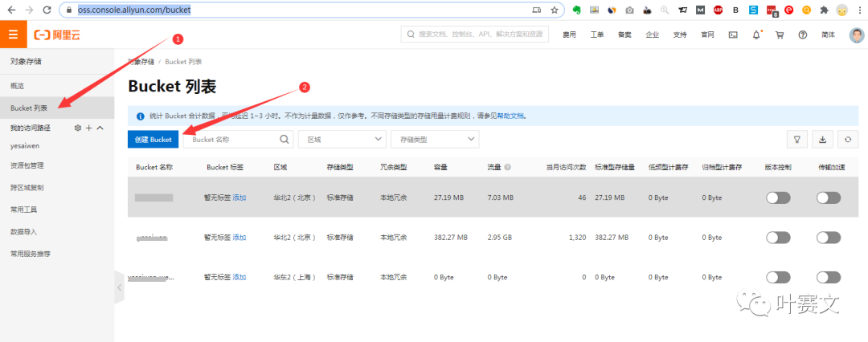
Task: Toggle 版本控制 for the 382.27 MB bucket
Action: [778, 238]
